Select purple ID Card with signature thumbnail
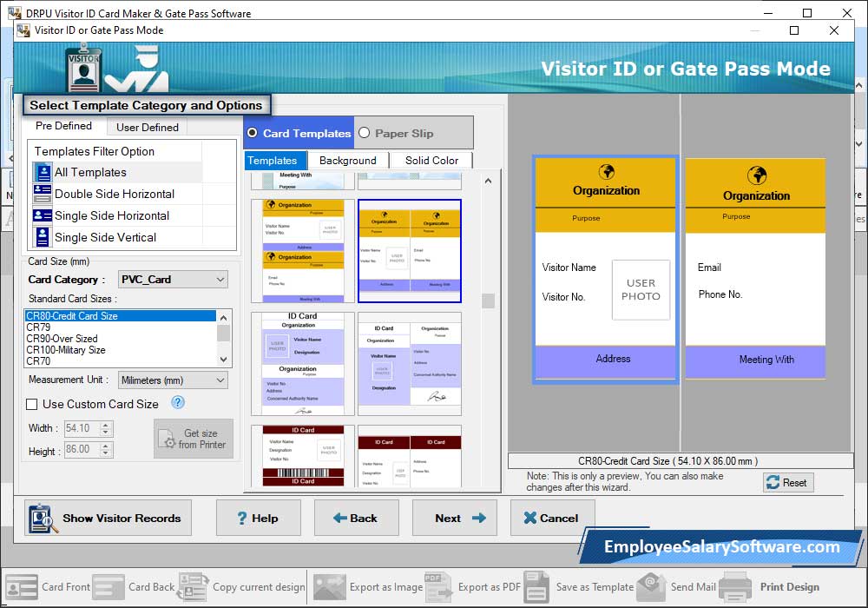 410,364
